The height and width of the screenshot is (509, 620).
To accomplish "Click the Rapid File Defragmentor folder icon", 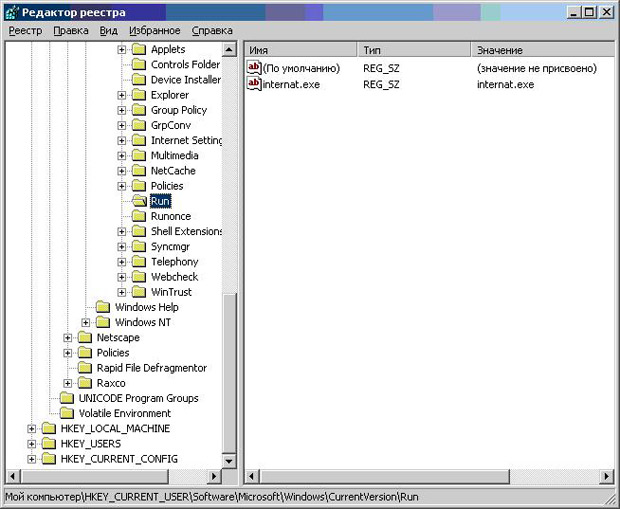I will (85, 368).
